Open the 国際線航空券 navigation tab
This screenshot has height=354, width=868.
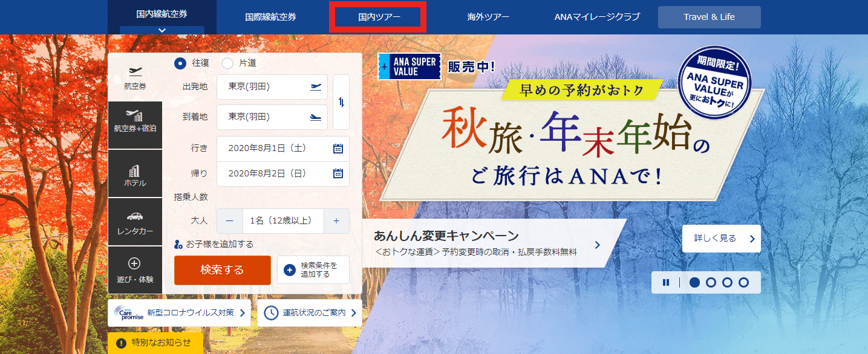(271, 17)
